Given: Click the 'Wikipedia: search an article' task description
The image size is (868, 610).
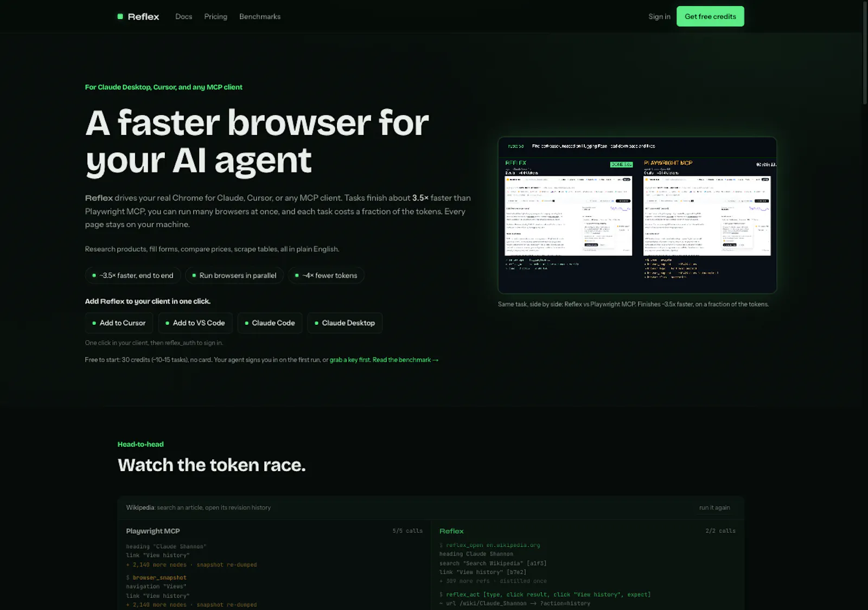Looking at the screenshot, I should [x=199, y=508].
